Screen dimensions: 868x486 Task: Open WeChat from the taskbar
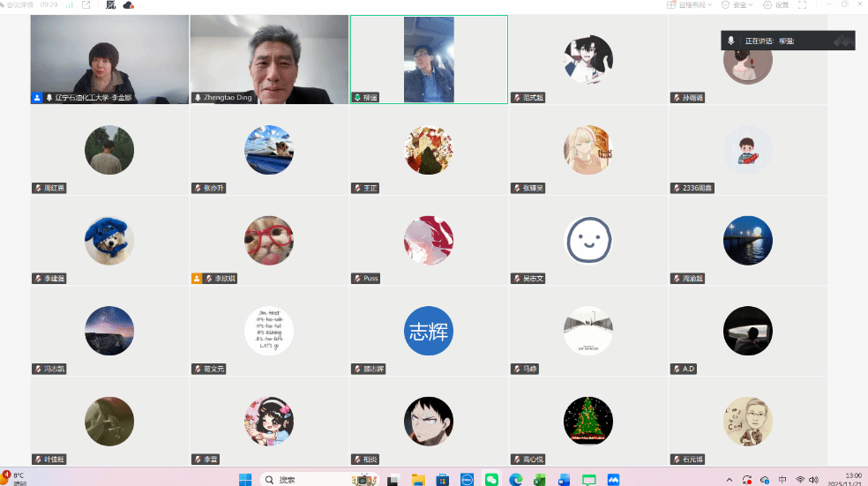(491, 479)
